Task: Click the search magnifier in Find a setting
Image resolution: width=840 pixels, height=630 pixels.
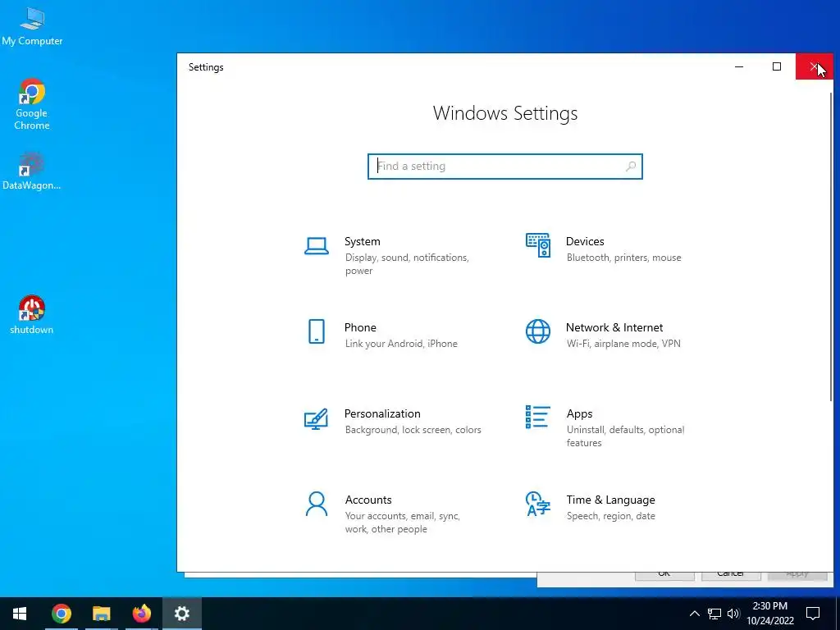Action: coord(631,166)
